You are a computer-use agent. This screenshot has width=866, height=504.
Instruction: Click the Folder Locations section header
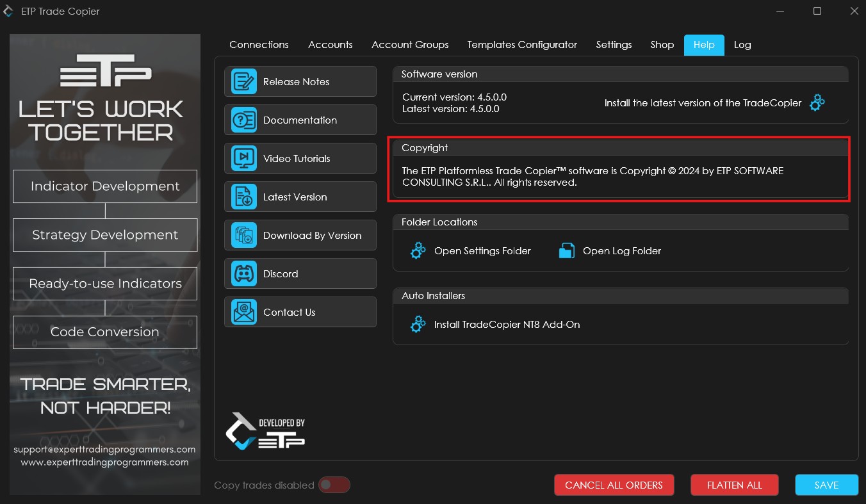click(x=621, y=222)
